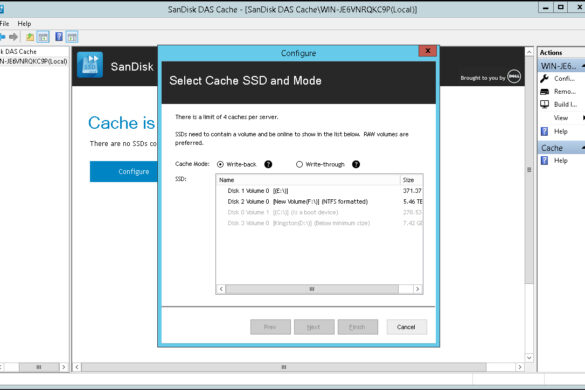
Task: Minimize the SanDisk DAS Cache window
Action: (545, 7)
